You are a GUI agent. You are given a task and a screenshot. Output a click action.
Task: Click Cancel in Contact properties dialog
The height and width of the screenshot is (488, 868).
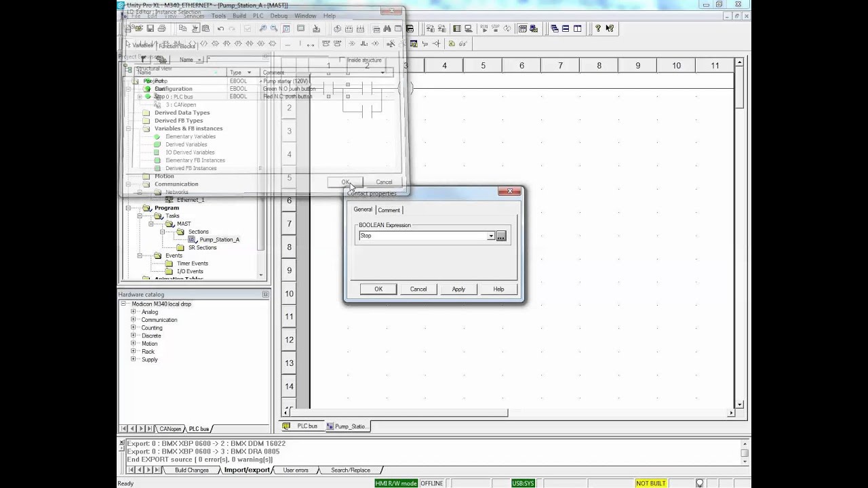[x=418, y=289]
